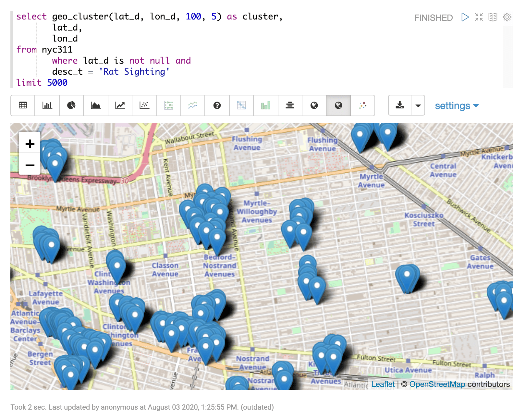The width and height of the screenshot is (525, 420).
Task: Toggle the colored cluster scatter visualization
Action: [x=363, y=105]
